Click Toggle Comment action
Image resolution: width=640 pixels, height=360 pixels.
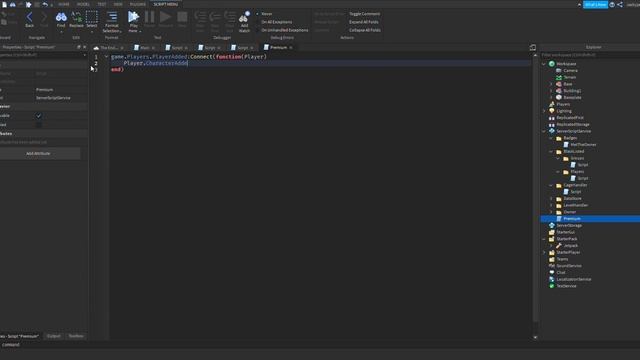pyautogui.click(x=364, y=14)
